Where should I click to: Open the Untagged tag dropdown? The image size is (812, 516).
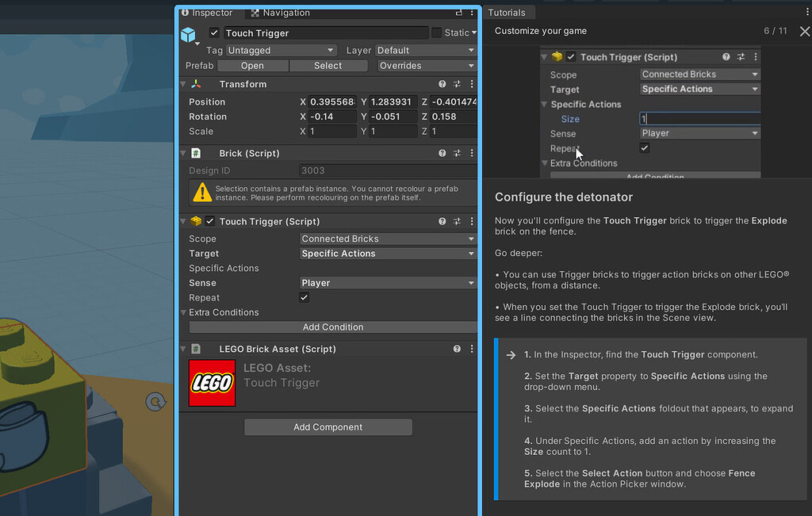click(x=282, y=49)
